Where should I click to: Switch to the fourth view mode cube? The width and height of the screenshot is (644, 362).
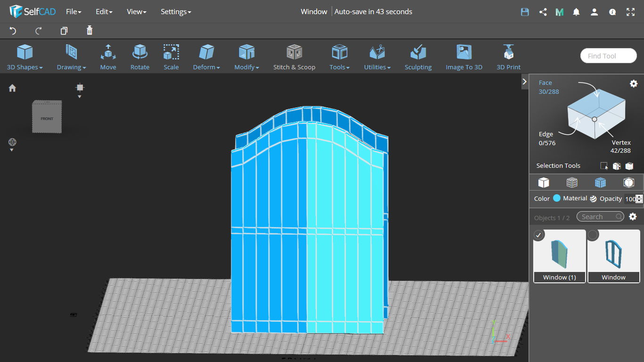[628, 182]
